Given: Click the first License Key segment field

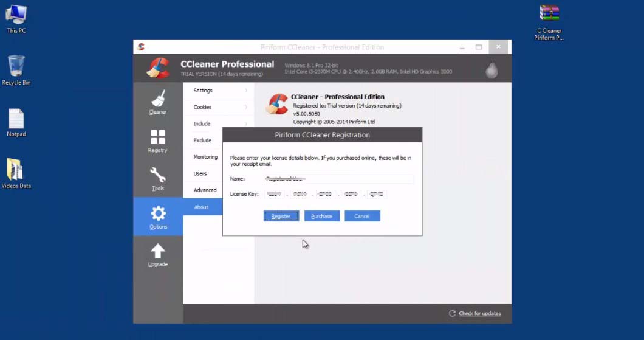Looking at the screenshot, I should 275,194.
